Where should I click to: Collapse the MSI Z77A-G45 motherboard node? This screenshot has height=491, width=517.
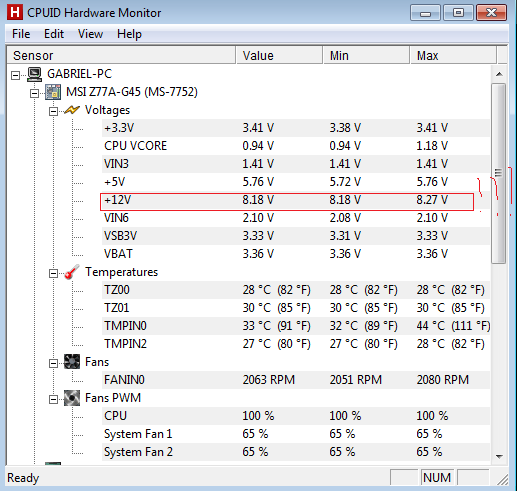coord(34,93)
